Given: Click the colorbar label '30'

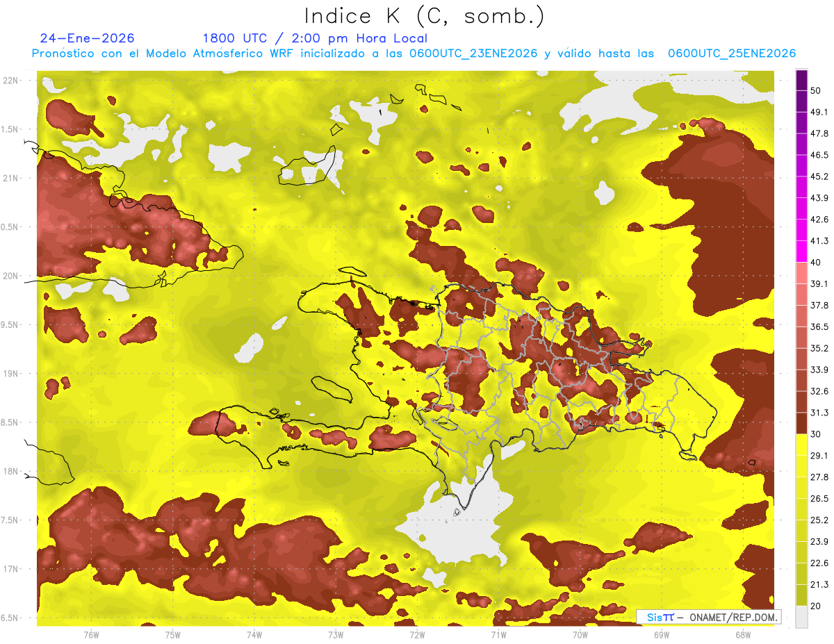Looking at the screenshot, I should (816, 434).
